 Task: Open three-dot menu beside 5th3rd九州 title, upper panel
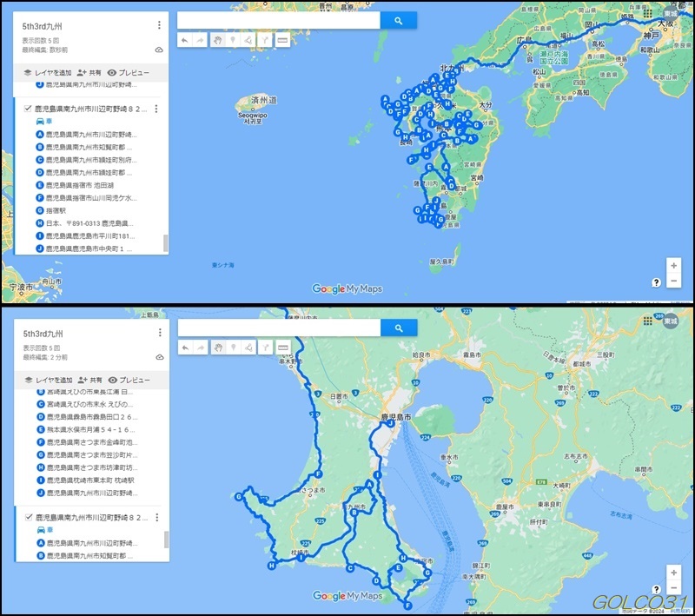pos(159,26)
